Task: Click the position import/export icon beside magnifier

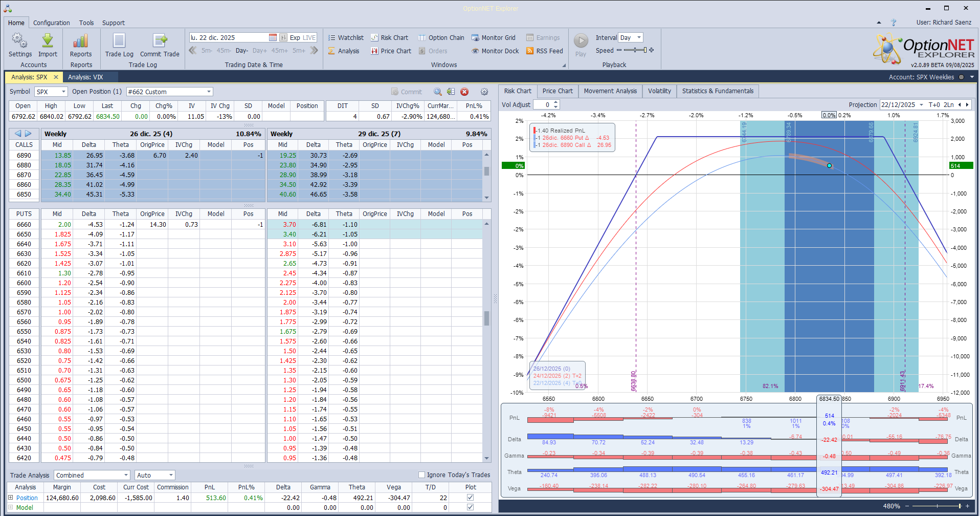Action: [451, 92]
